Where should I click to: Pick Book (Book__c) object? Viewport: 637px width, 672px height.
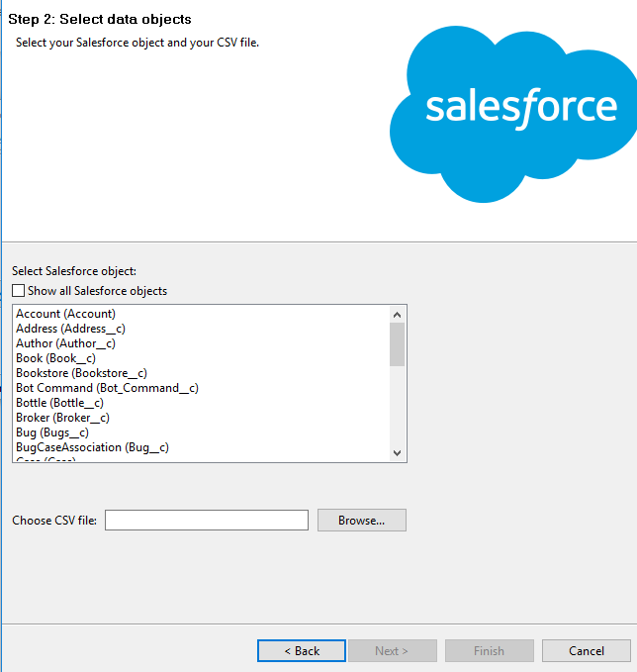(x=55, y=358)
